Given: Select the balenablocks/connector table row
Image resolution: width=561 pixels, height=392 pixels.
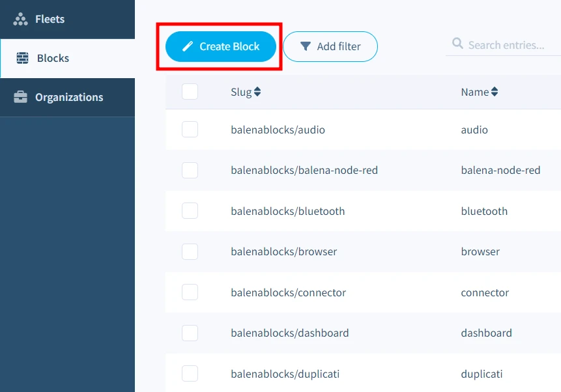Looking at the screenshot, I should point(288,292).
